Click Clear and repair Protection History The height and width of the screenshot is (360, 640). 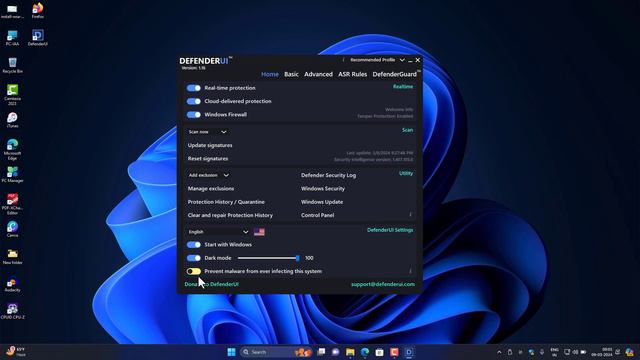[x=230, y=215]
